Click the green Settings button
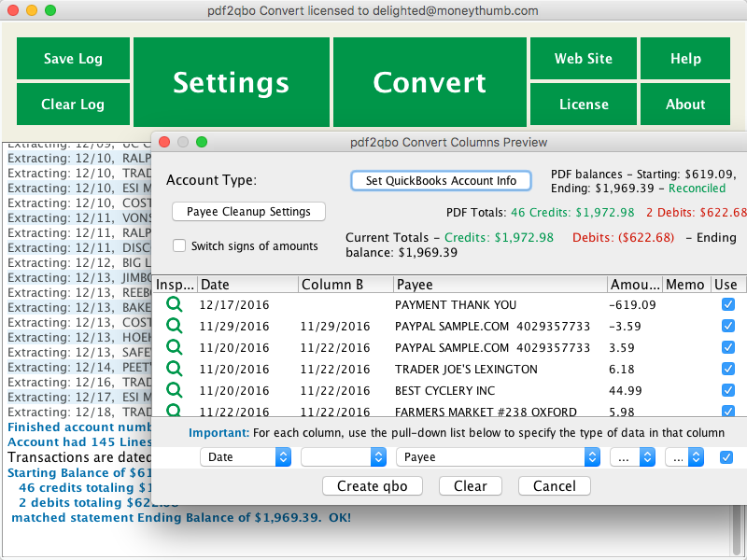The image size is (747, 560). tap(231, 82)
